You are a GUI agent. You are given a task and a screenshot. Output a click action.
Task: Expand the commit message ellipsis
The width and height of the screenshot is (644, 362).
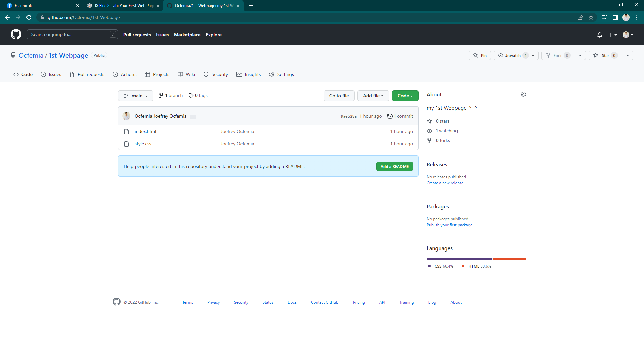193,116
